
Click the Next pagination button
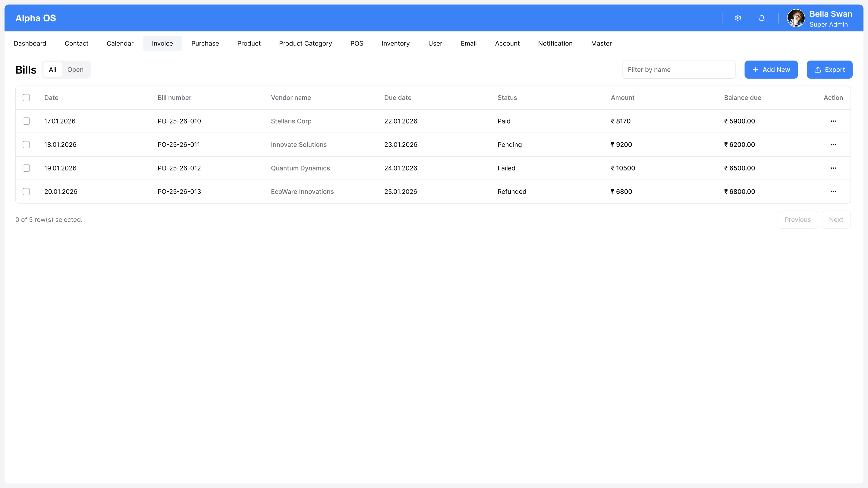click(x=836, y=220)
